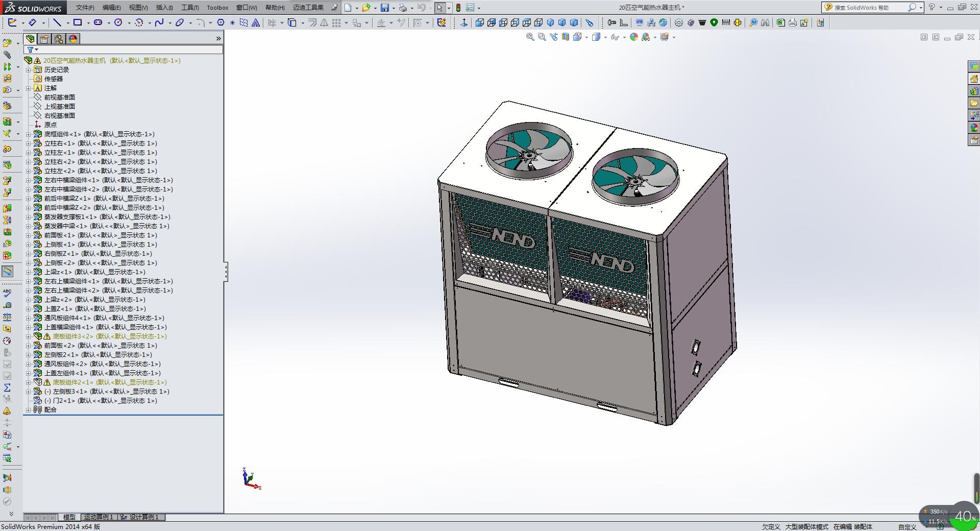980x531 pixels.
Task: Open the 迈迪工具集 menu
Action: tap(308, 8)
